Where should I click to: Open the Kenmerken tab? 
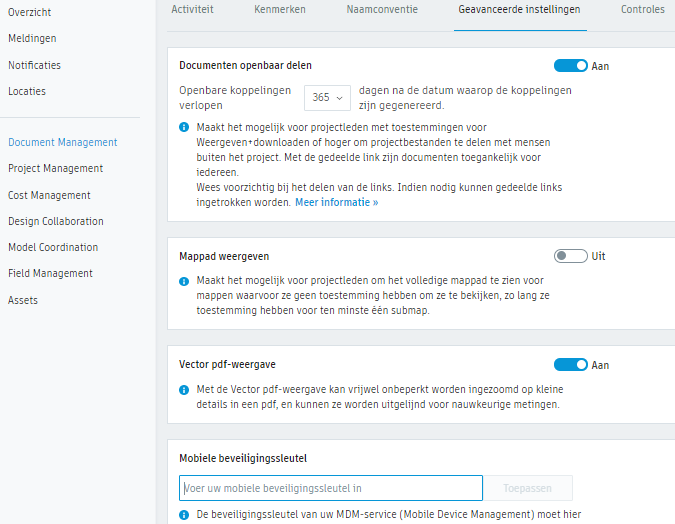[279, 9]
